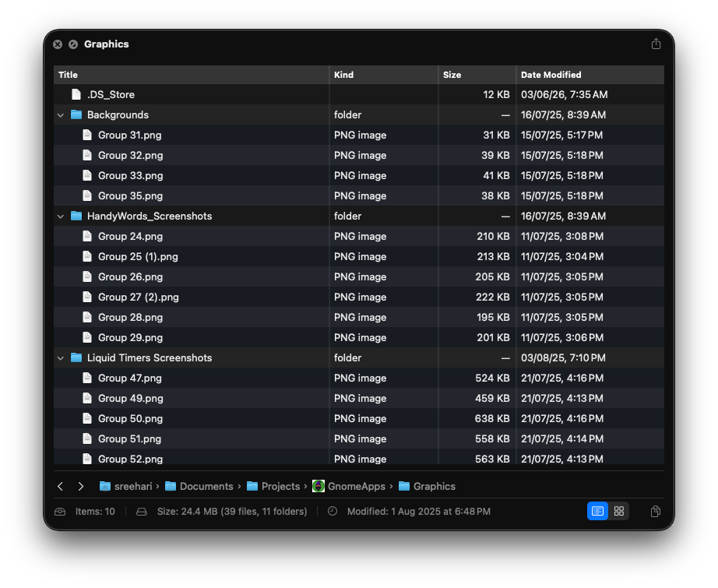Sort by the Size column header
The image size is (718, 588).
(x=477, y=75)
